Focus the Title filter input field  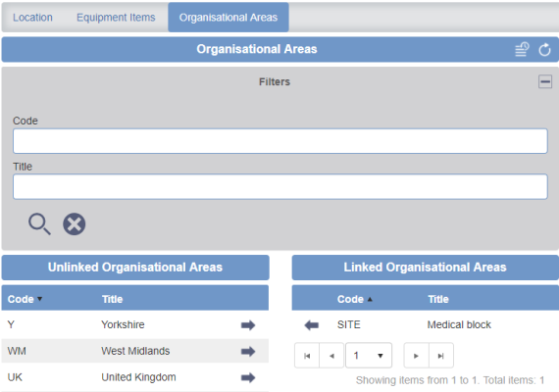(x=280, y=187)
